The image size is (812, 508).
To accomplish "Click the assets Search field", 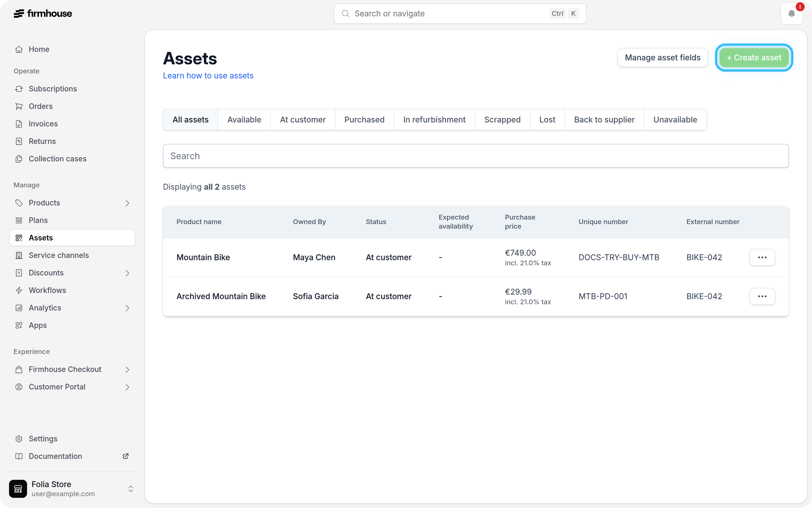I will tap(475, 156).
